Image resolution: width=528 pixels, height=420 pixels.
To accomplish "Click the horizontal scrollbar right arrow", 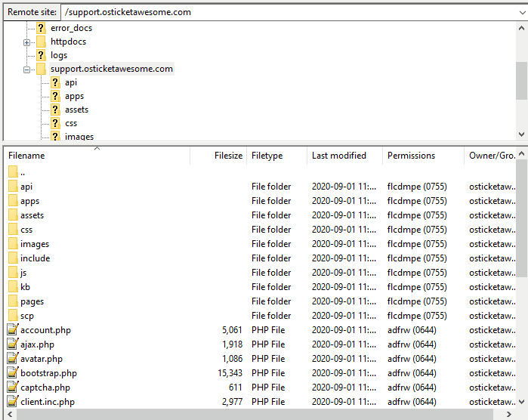I will 509,414.
